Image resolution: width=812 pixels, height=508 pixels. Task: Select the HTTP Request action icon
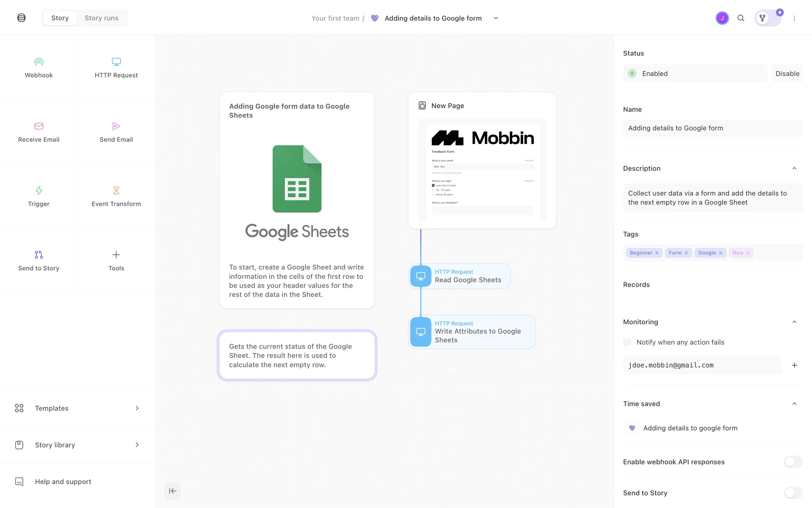coord(116,62)
